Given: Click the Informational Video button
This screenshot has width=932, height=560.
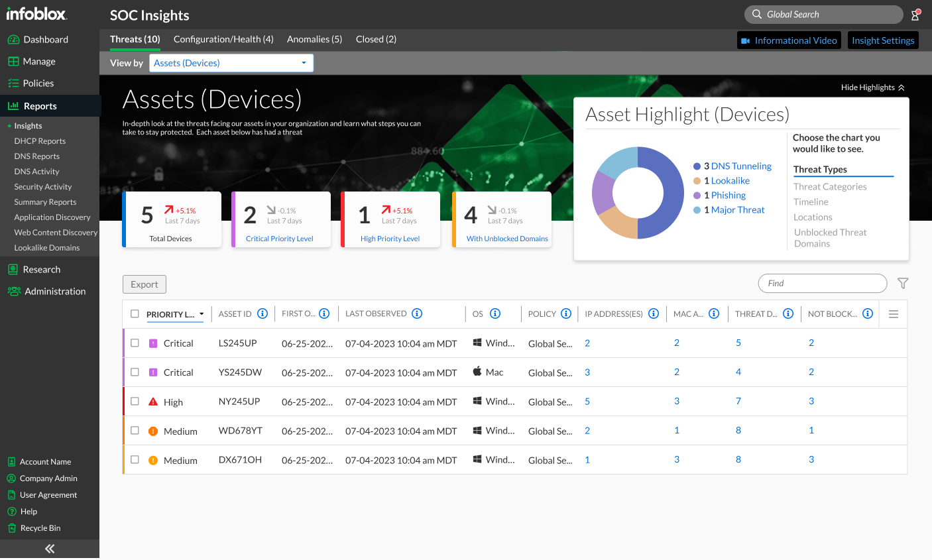Looking at the screenshot, I should click(789, 40).
